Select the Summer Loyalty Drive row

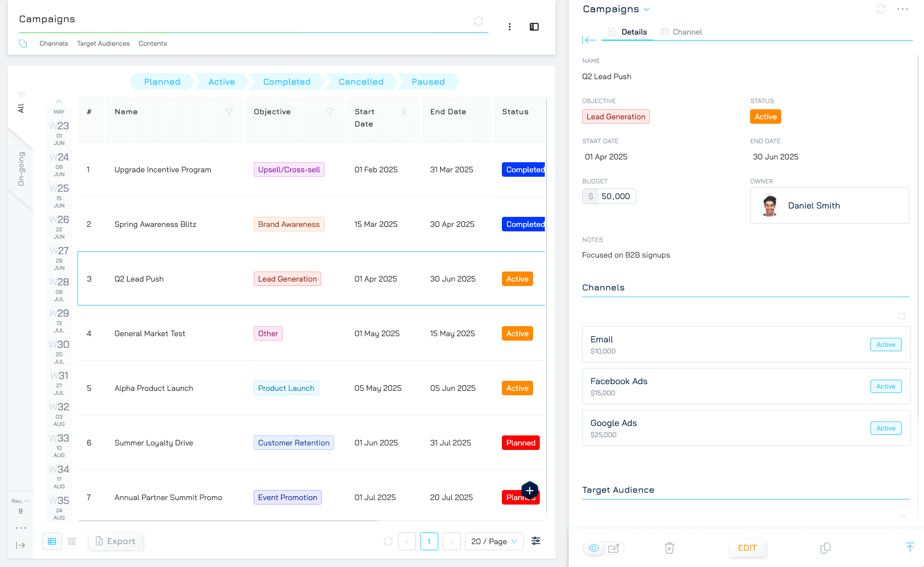click(153, 443)
